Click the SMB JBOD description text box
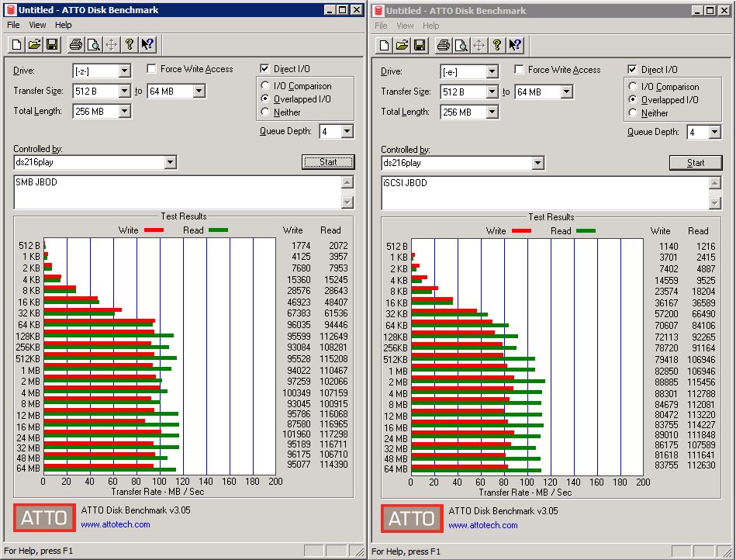 pos(178,192)
